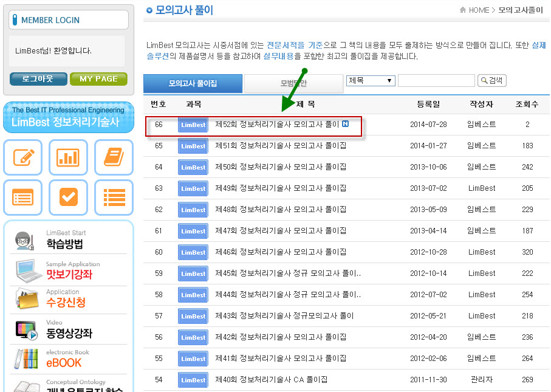Open the pencil edit icon tile
The height and width of the screenshot is (392, 551).
pyautogui.click(x=23, y=157)
